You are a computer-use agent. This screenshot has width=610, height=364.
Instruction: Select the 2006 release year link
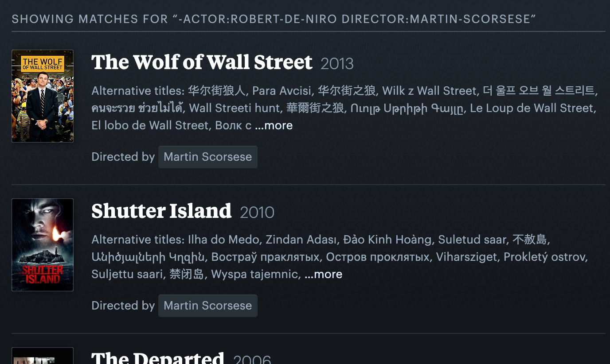[252, 360]
